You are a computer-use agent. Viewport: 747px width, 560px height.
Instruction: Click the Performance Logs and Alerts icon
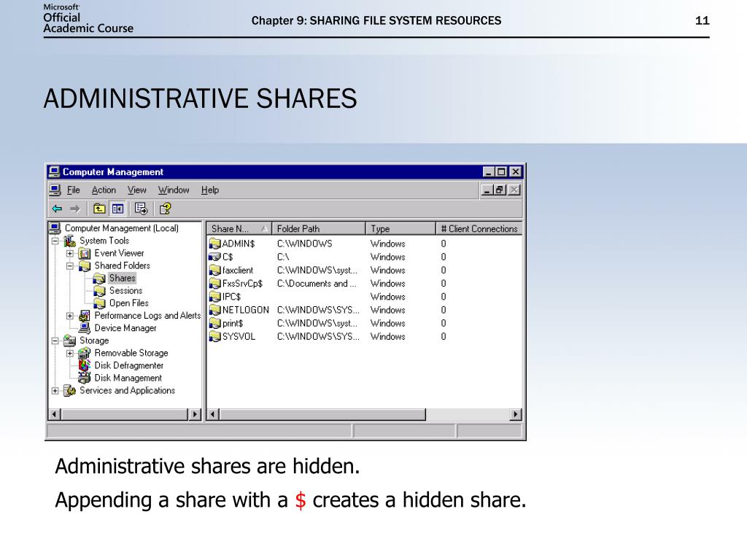pyautogui.click(x=85, y=316)
